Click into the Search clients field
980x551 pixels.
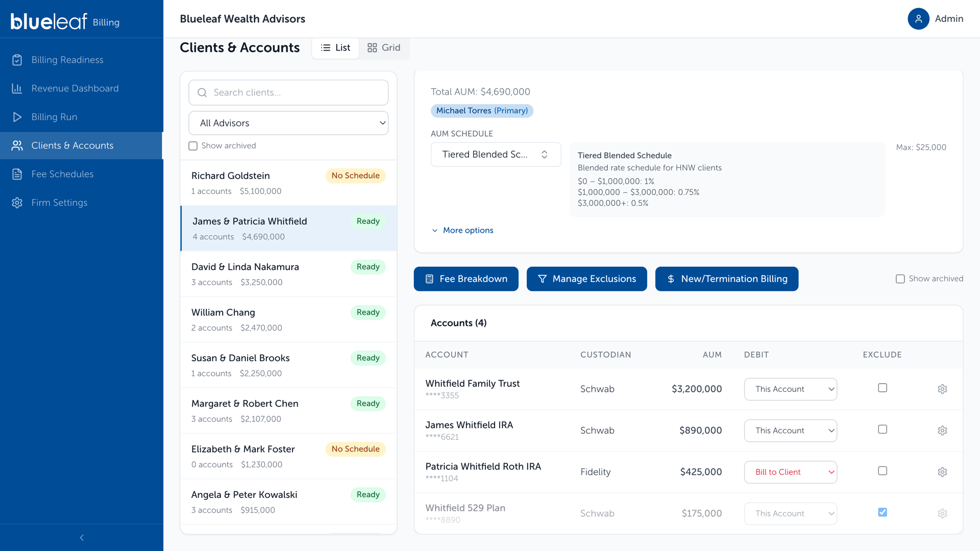point(288,92)
